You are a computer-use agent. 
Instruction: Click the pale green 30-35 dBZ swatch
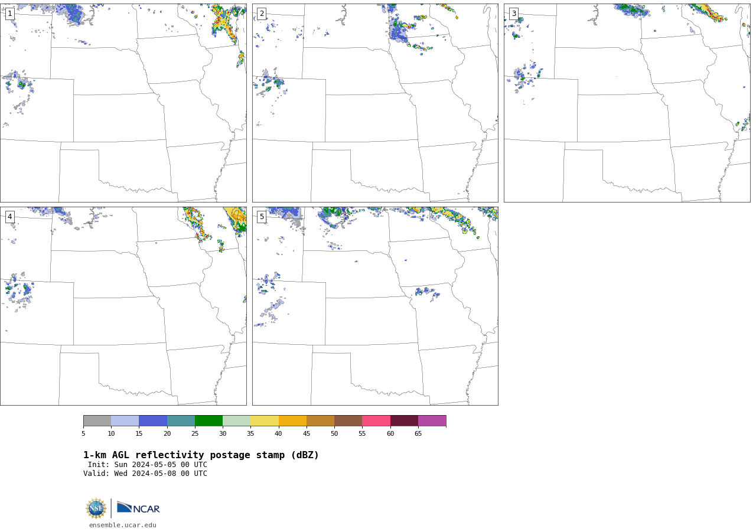236,421
